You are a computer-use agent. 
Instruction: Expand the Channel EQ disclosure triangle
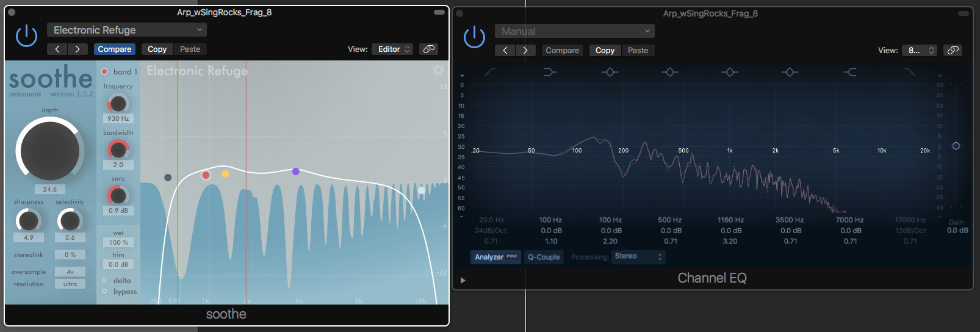coord(463,280)
